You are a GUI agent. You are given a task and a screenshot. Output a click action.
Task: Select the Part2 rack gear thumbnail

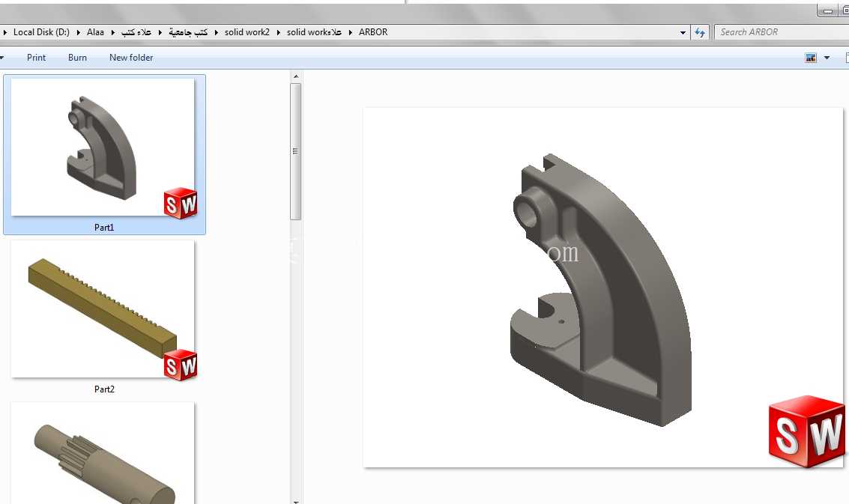click(103, 309)
